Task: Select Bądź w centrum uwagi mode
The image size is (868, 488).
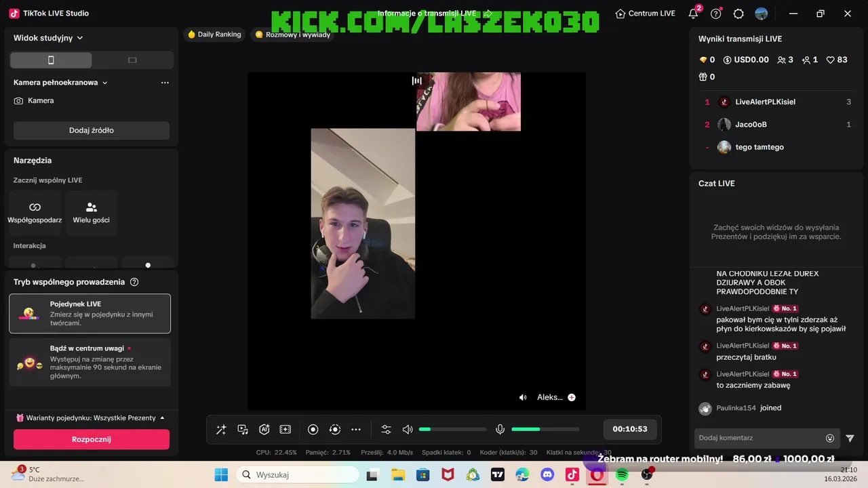Action: click(x=90, y=362)
